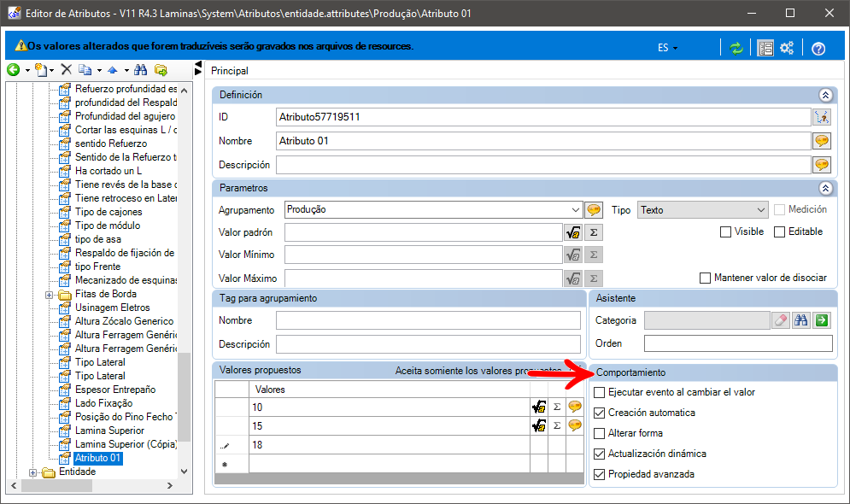Open the formula editor for Valor padrón
This screenshot has width=850, height=504.
(x=573, y=232)
